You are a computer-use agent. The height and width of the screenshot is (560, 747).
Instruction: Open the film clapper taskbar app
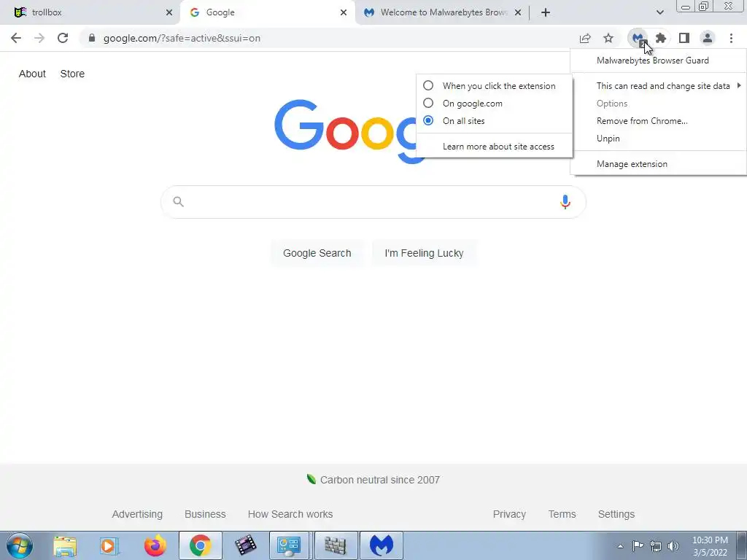click(245, 545)
